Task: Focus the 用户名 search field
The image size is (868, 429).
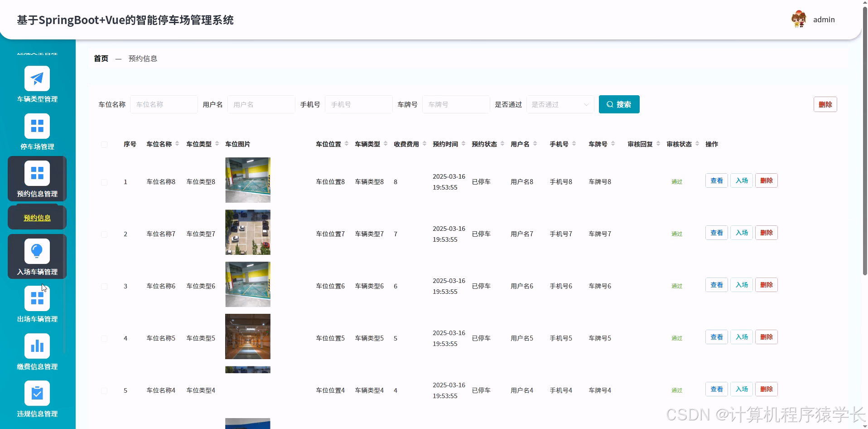Action: 261,104
